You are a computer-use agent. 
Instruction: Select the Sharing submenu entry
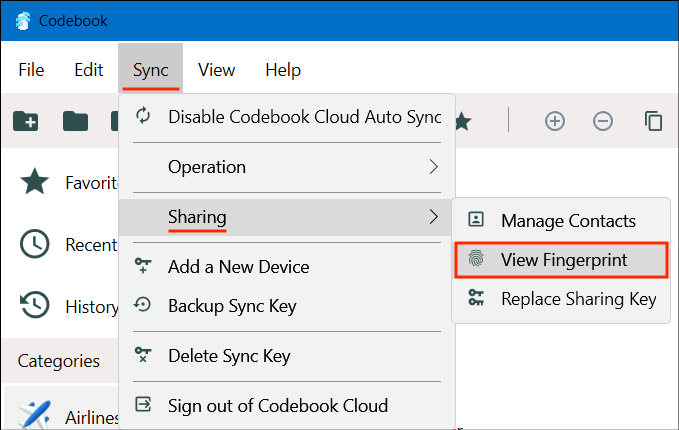coord(287,217)
